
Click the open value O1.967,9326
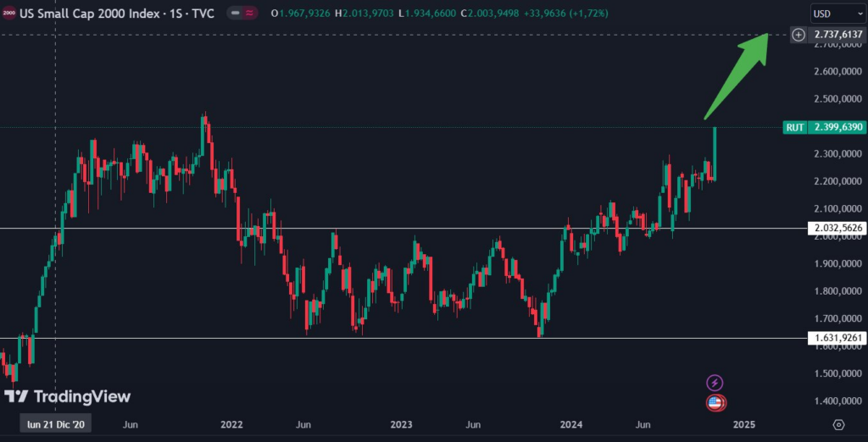[303, 14]
